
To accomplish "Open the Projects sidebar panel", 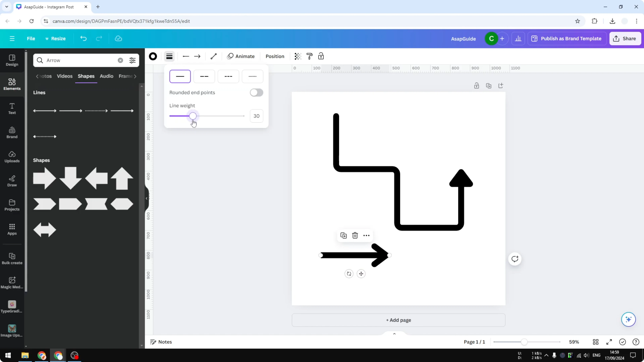I will click(x=12, y=205).
